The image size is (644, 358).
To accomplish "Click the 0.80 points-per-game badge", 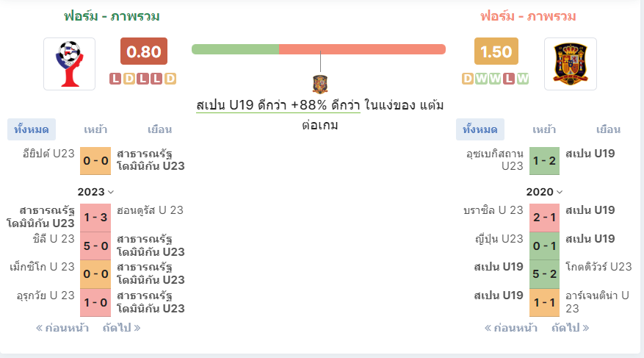I will [144, 51].
